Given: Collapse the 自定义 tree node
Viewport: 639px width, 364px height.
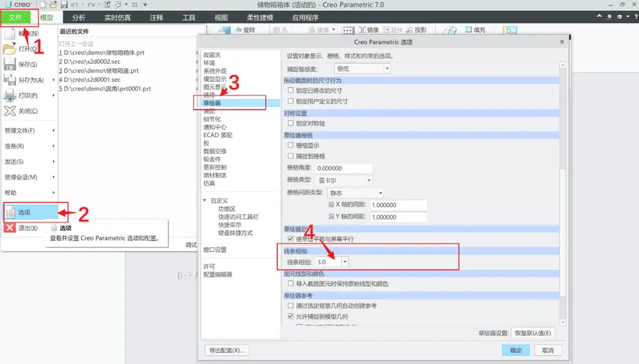Looking at the screenshot, I should (x=205, y=201).
